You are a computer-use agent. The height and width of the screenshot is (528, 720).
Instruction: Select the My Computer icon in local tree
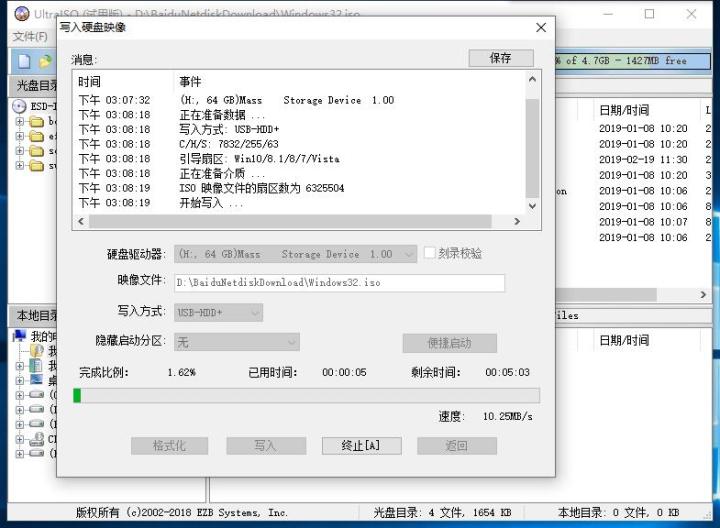pyautogui.click(x=19, y=336)
